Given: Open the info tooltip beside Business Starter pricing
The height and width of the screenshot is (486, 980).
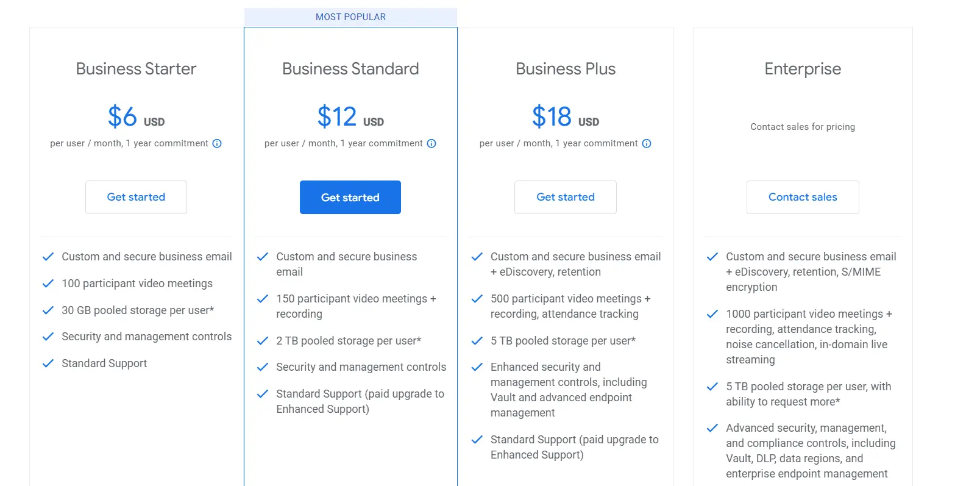Looking at the screenshot, I should (218, 143).
